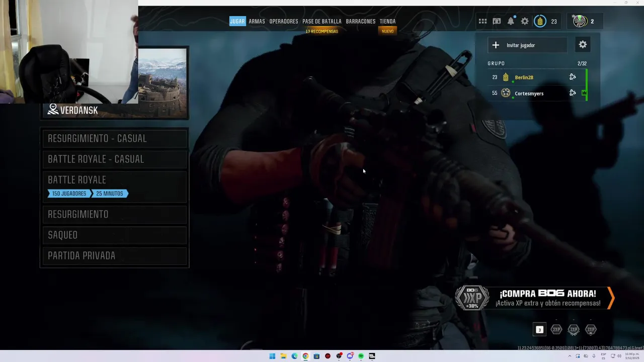Show hidden system tray icons chevron

570,356
